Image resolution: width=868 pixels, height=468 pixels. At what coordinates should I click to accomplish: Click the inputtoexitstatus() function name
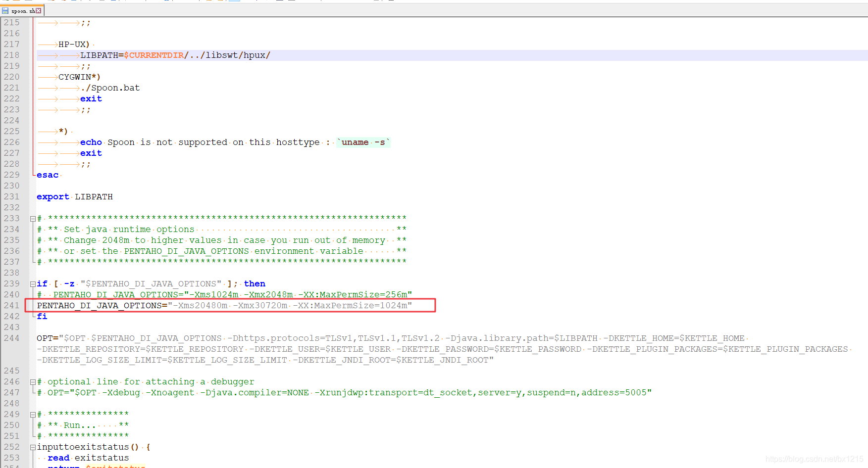coord(88,447)
